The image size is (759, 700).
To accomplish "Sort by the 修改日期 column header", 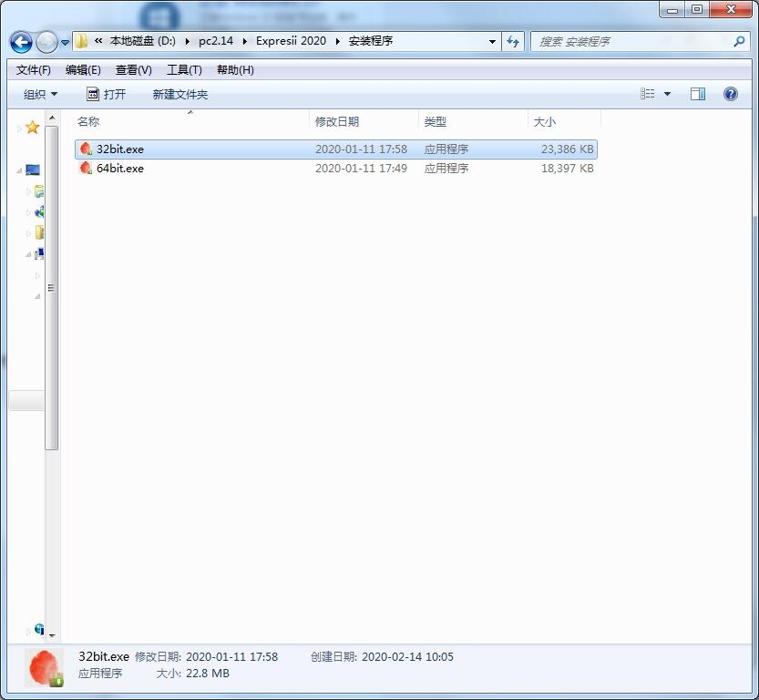I will (364, 121).
